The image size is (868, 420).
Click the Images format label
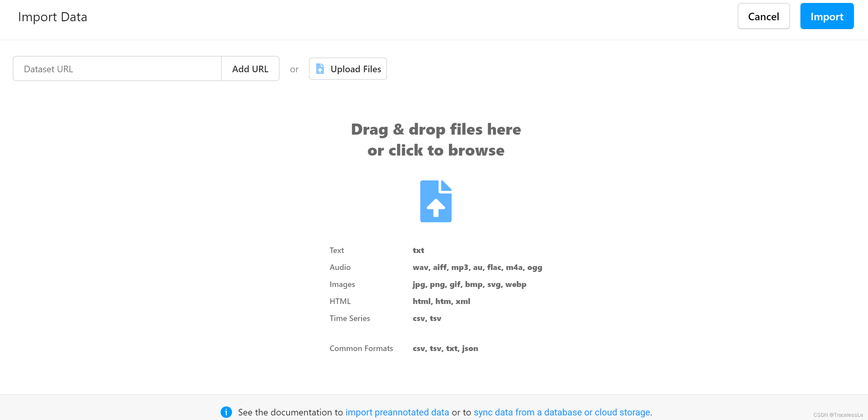click(342, 284)
